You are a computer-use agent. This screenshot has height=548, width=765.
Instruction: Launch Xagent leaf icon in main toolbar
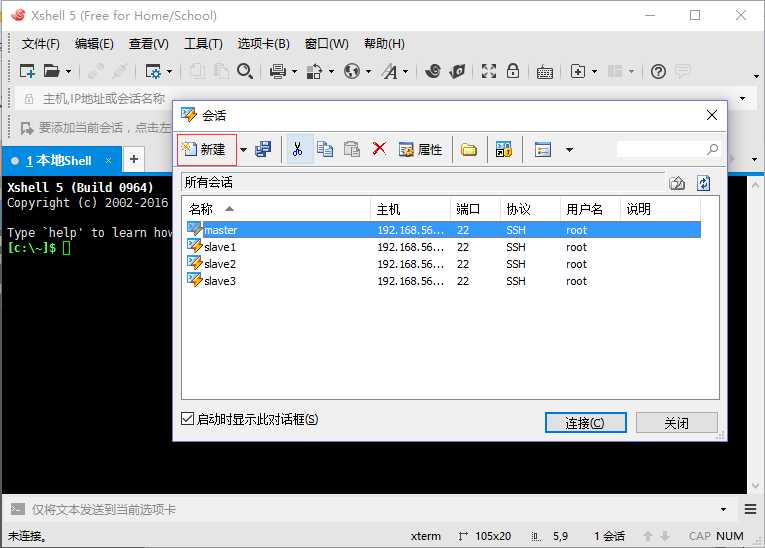tap(457, 72)
